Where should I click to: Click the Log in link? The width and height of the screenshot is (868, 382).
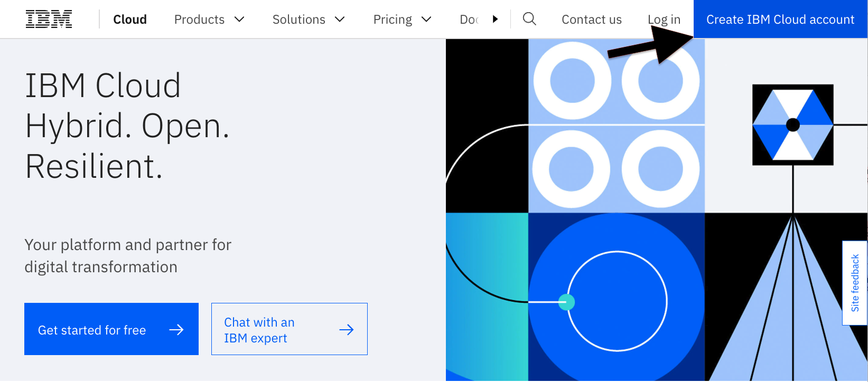(664, 20)
